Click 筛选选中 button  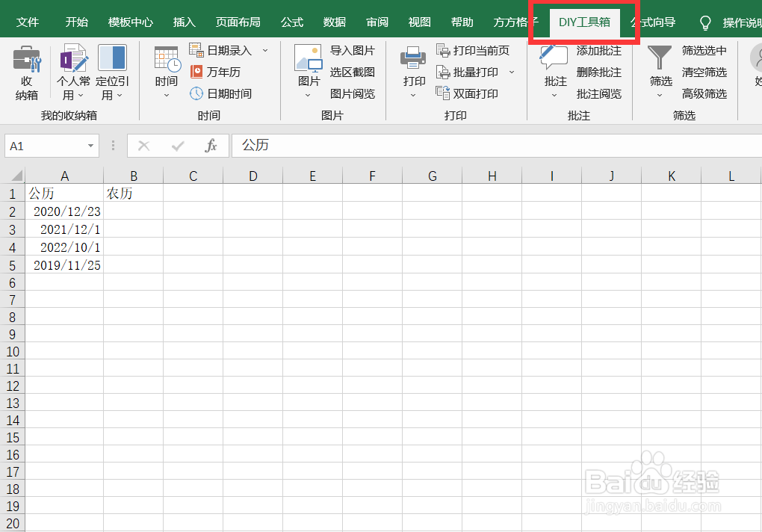tap(704, 51)
